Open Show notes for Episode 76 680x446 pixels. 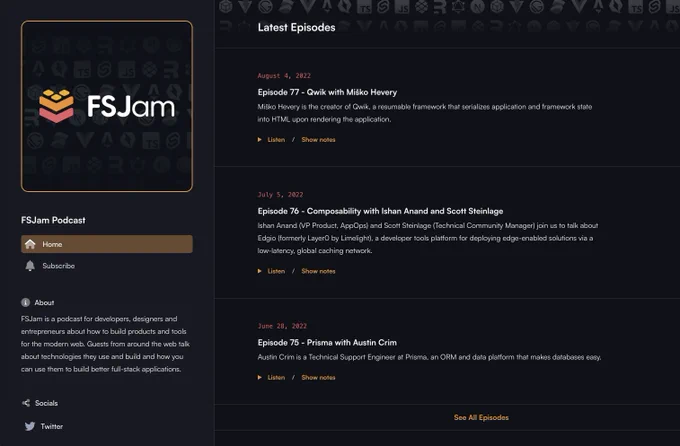click(x=318, y=271)
